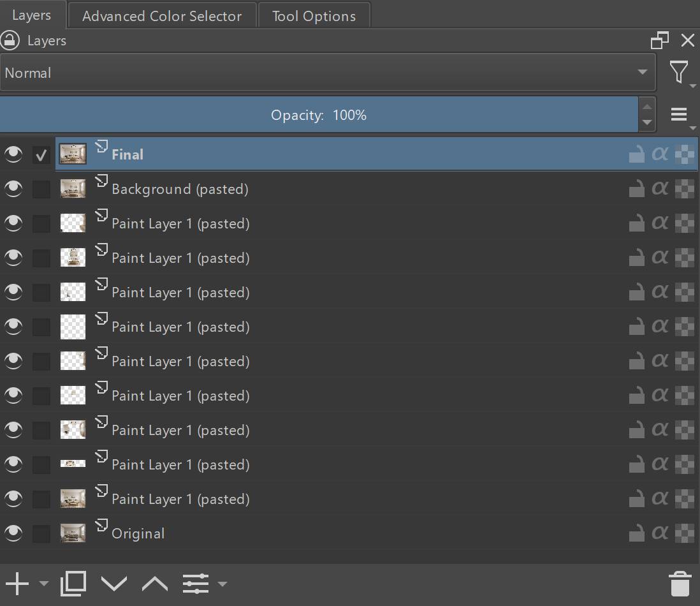The width and height of the screenshot is (700, 606).
Task: Toggle inherit alpha on Original layer
Action: pyautogui.click(x=660, y=533)
